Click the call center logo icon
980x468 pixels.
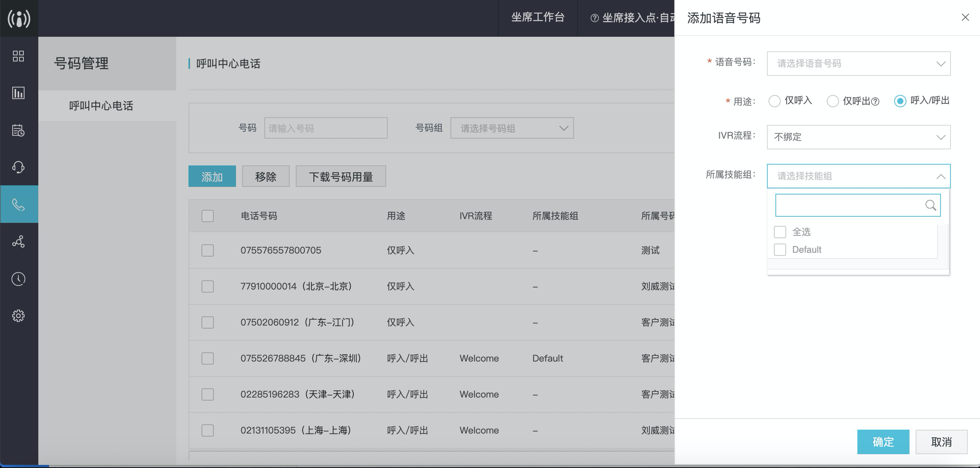(x=19, y=18)
